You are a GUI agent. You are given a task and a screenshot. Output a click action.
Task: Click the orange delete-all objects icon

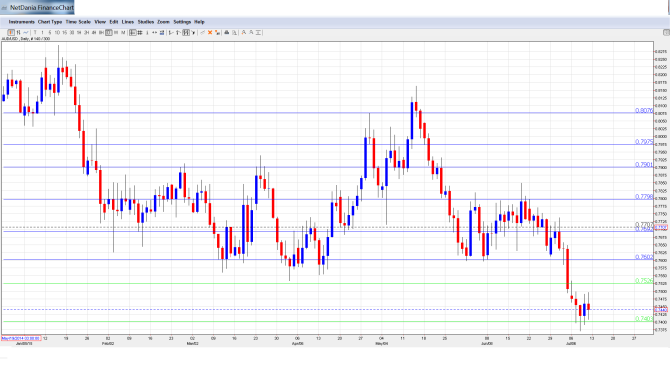217,32
